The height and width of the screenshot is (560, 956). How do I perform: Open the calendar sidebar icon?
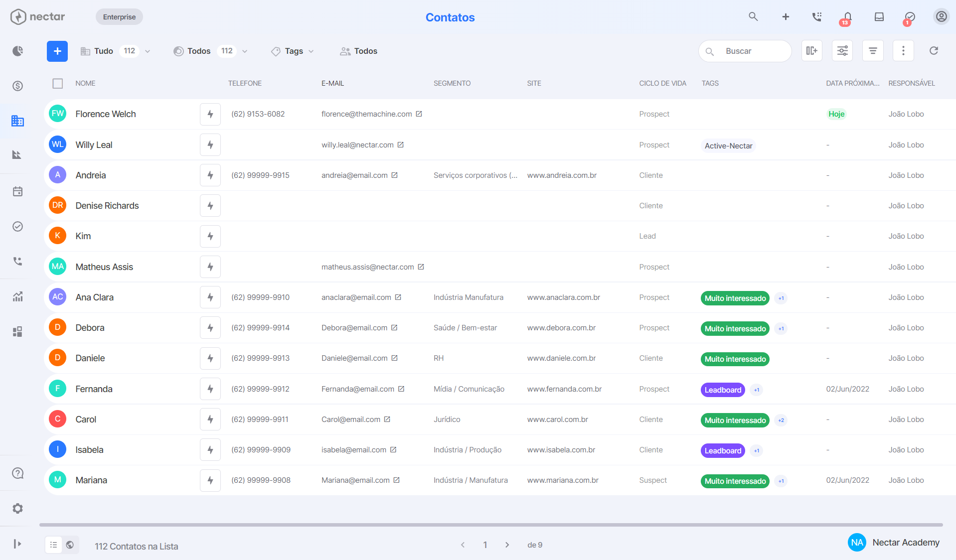pos(18,191)
